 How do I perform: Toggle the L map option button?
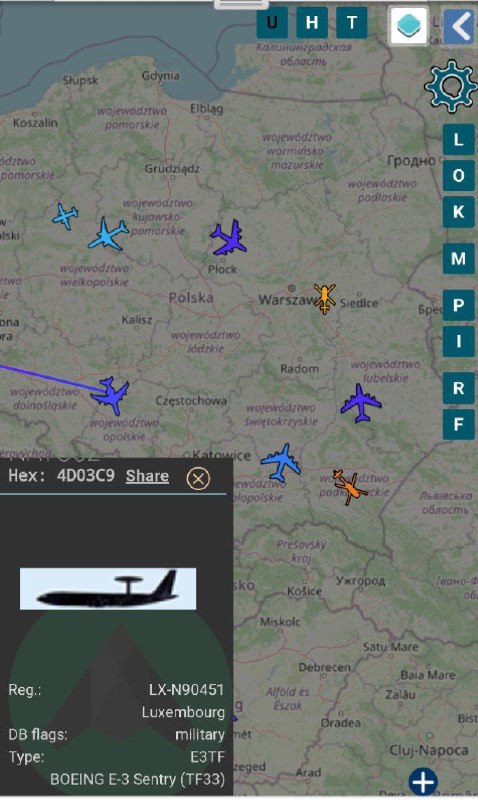coord(458,139)
